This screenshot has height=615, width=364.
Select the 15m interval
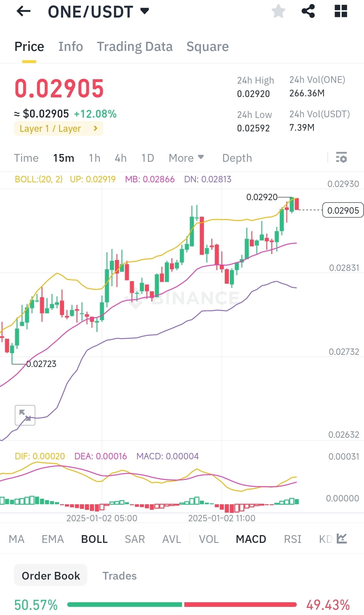[63, 158]
